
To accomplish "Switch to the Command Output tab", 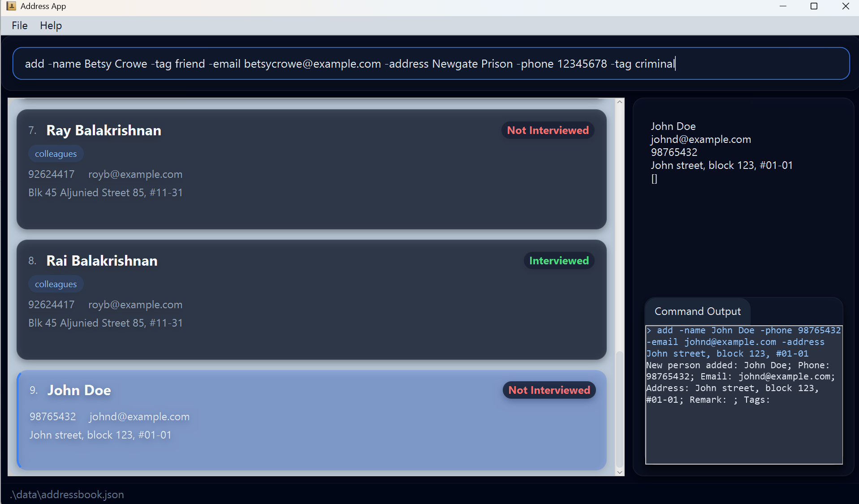I will point(697,311).
